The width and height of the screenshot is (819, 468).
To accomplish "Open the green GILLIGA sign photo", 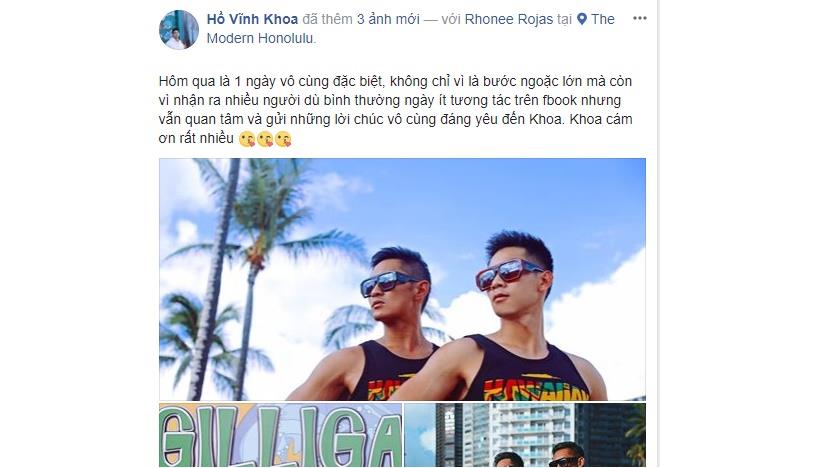I will (x=280, y=435).
